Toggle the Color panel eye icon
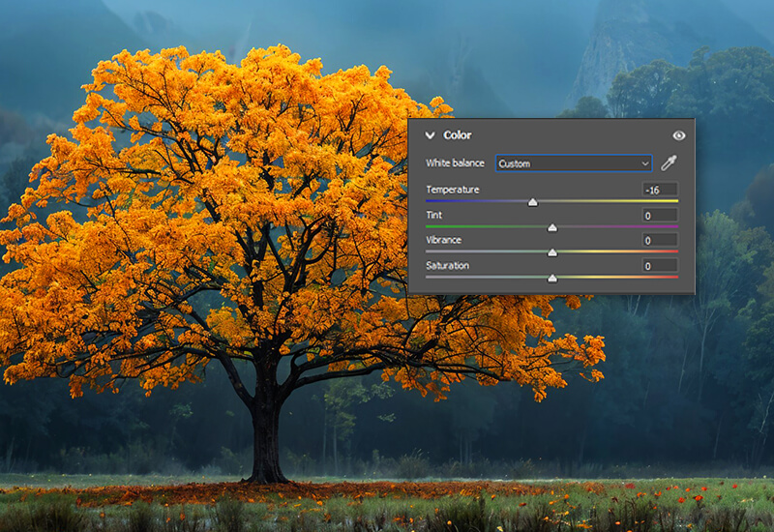Screen dimensions: 774x532 click(678, 135)
